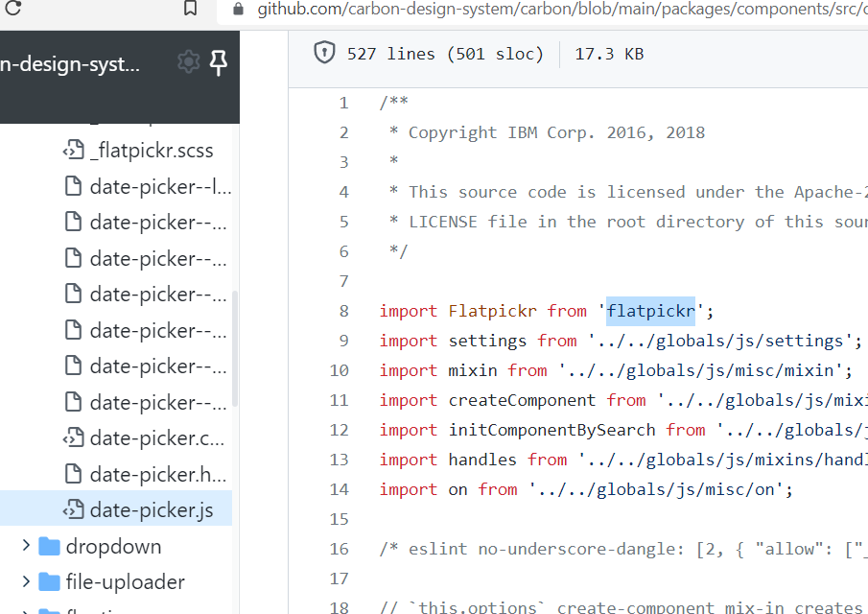Viewport: 868px width, 614px height.
Task: Click the LICENSE file comment line
Action: pyautogui.click(x=628, y=222)
